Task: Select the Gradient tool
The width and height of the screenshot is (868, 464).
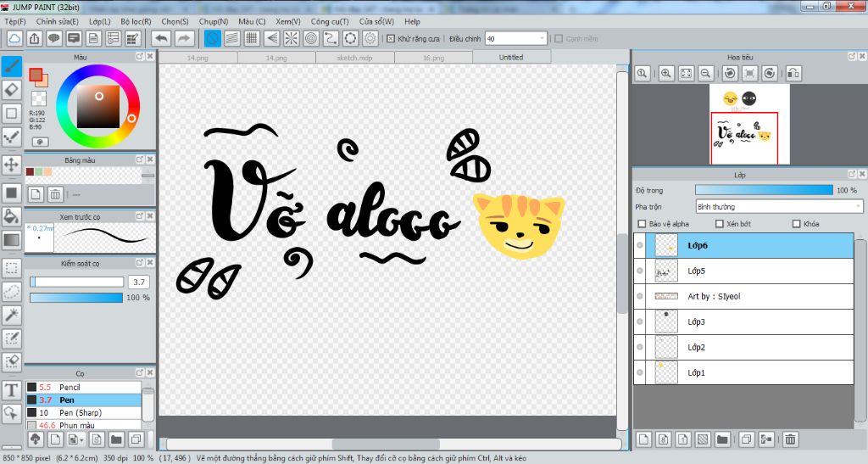Action: 12,239
